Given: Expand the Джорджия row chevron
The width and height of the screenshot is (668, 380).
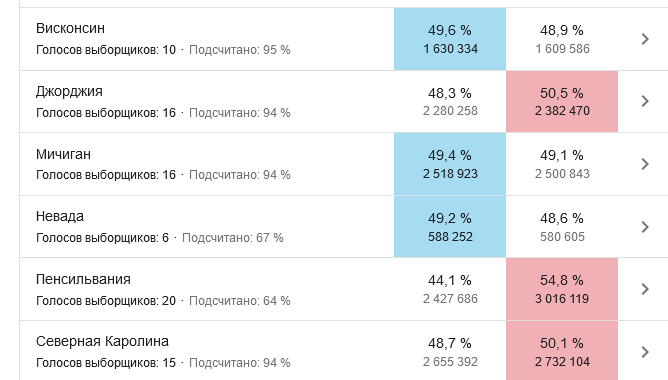Looking at the screenshot, I should (645, 101).
